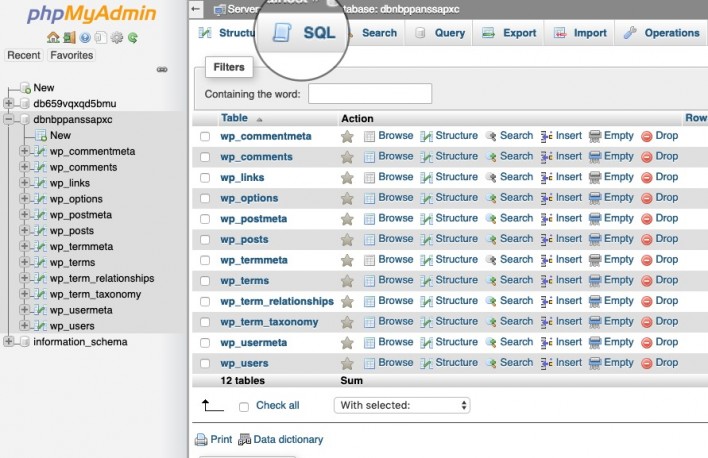Click New table icon under dbnbppanssapxc
Screen dimensions: 708x458
[x=41, y=135]
